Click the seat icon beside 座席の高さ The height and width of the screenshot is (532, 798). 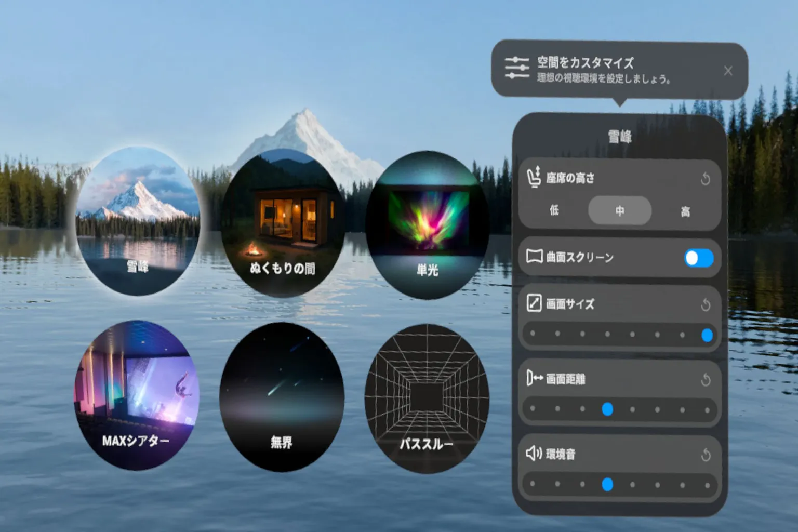click(534, 177)
